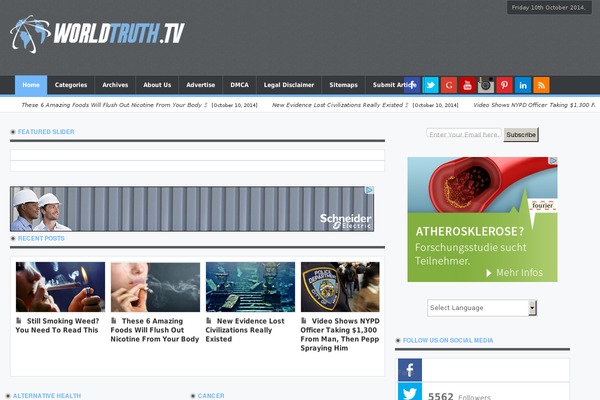Click first October 10, 2014 date in ticker
Image resolution: width=600 pixels, height=400 pixels.
point(234,105)
